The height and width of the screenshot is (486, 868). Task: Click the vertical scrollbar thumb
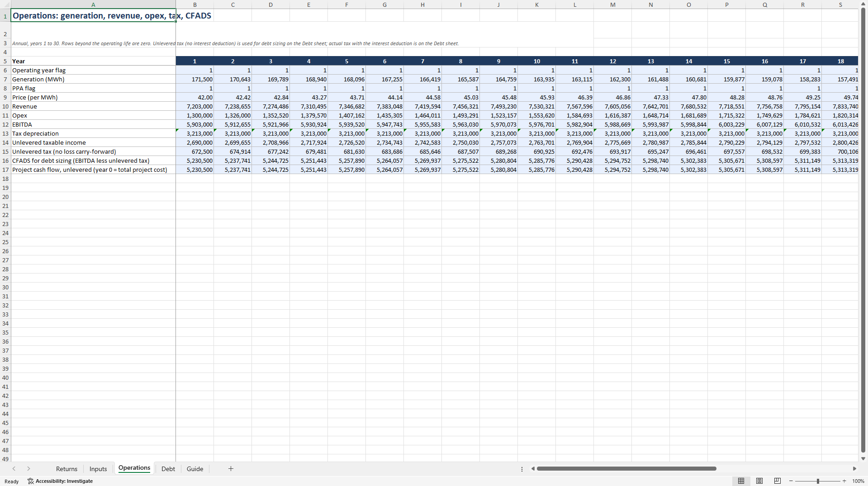pyautogui.click(x=863, y=230)
